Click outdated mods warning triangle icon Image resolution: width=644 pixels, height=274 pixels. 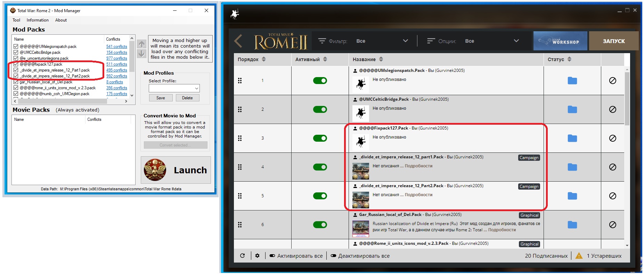pyautogui.click(x=579, y=256)
